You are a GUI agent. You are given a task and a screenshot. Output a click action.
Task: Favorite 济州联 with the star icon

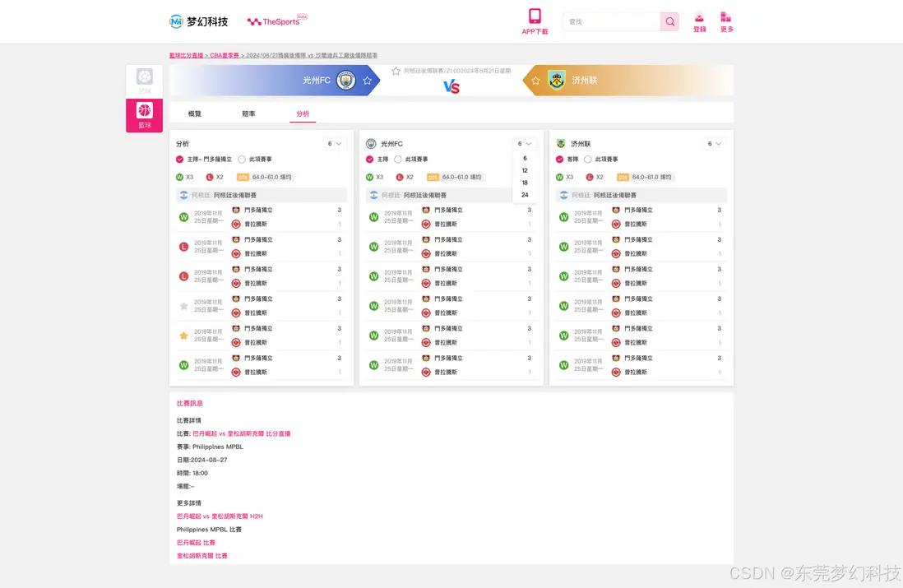(535, 81)
